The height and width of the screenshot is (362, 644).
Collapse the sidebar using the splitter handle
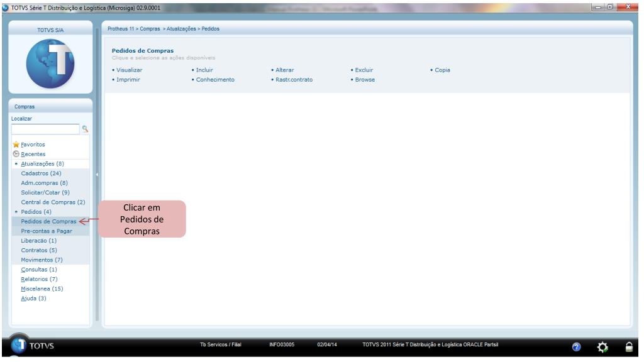click(x=97, y=175)
